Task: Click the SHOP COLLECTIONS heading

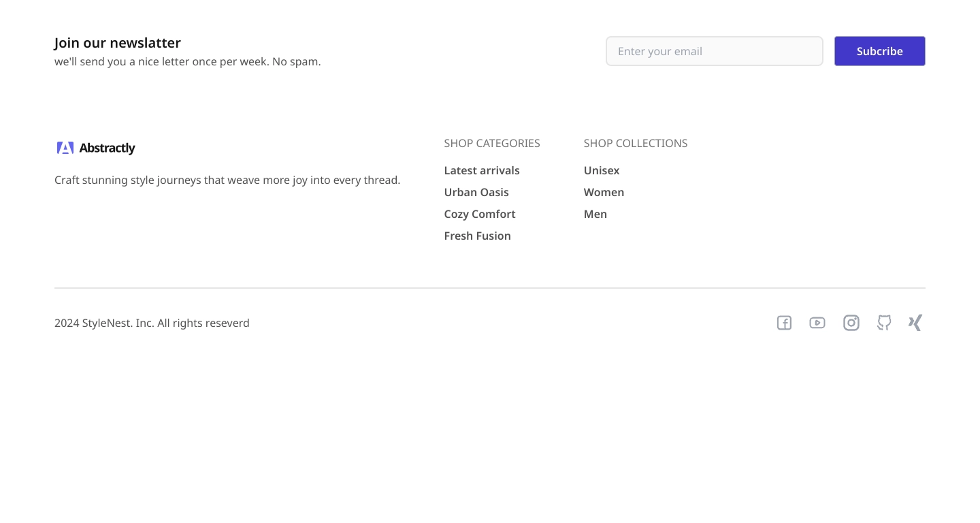Action: click(636, 143)
